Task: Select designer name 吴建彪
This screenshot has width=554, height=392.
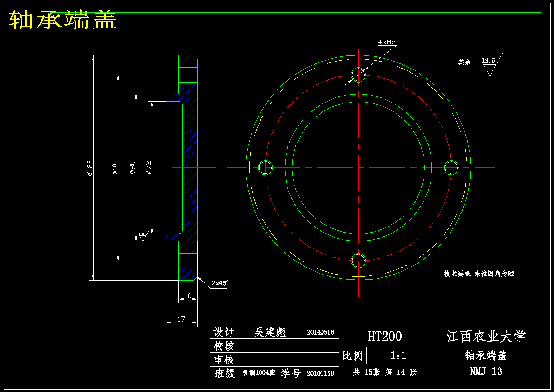Action: (270, 332)
